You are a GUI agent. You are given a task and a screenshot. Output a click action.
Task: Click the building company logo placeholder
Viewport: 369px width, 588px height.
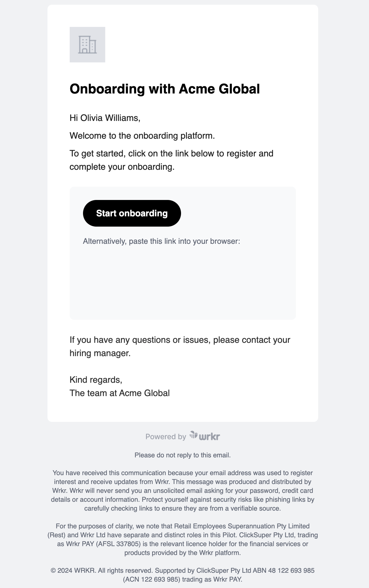87,45
